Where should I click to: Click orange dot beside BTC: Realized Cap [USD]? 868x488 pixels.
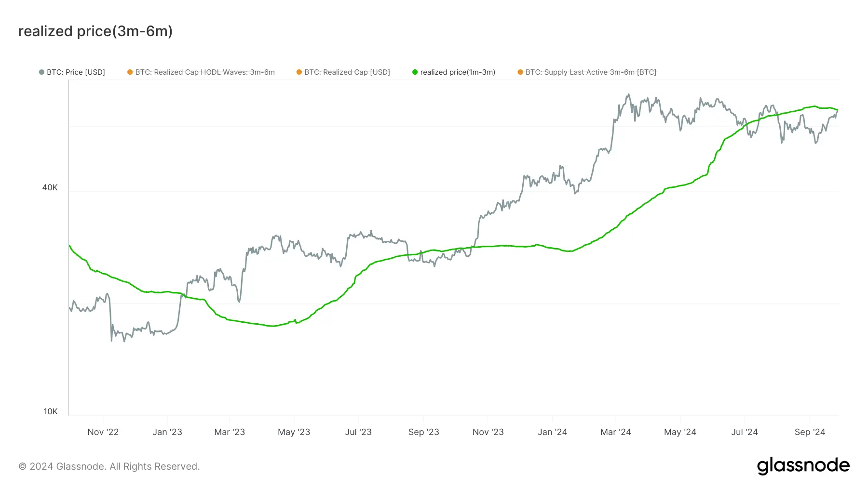point(299,72)
